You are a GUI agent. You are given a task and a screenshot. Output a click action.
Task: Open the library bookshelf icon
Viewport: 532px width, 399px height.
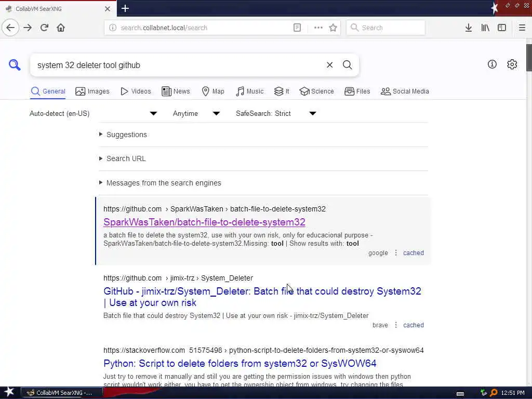(x=485, y=28)
